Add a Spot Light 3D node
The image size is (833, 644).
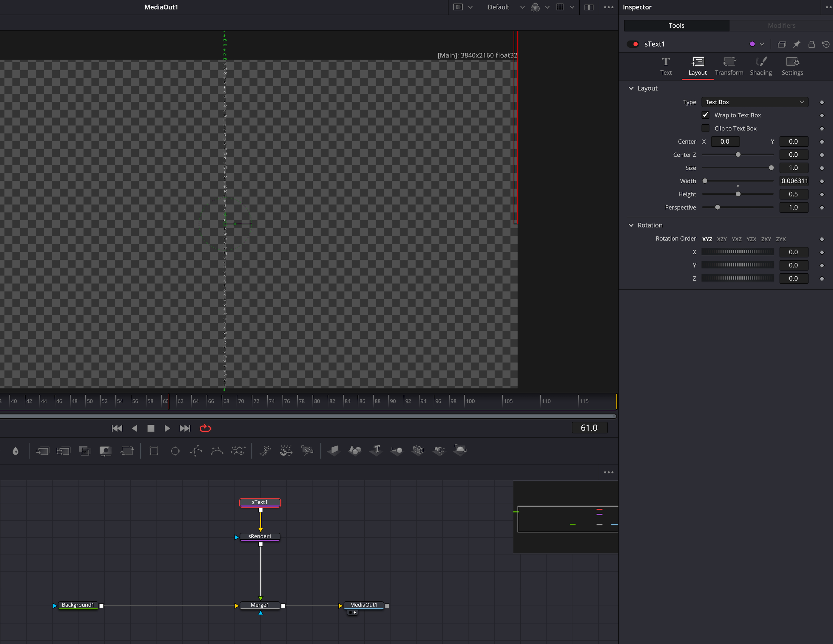tap(439, 451)
